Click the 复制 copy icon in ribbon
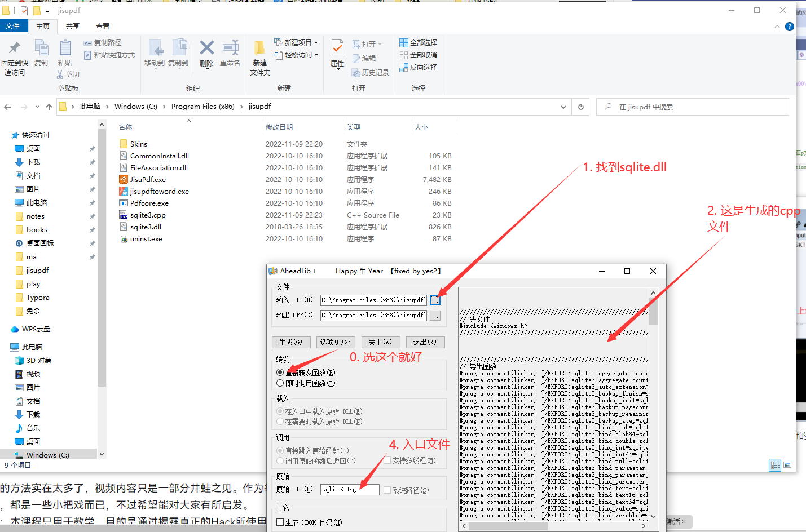The image size is (806, 532). [x=41, y=54]
